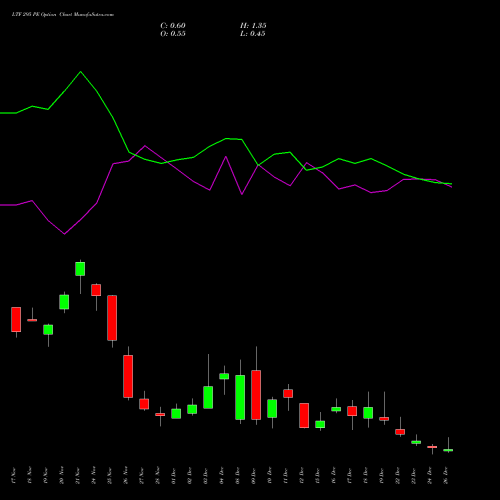The width and height of the screenshot is (500, 500).
Task: Select the open value 'O: 0.55'
Action: (173, 34)
